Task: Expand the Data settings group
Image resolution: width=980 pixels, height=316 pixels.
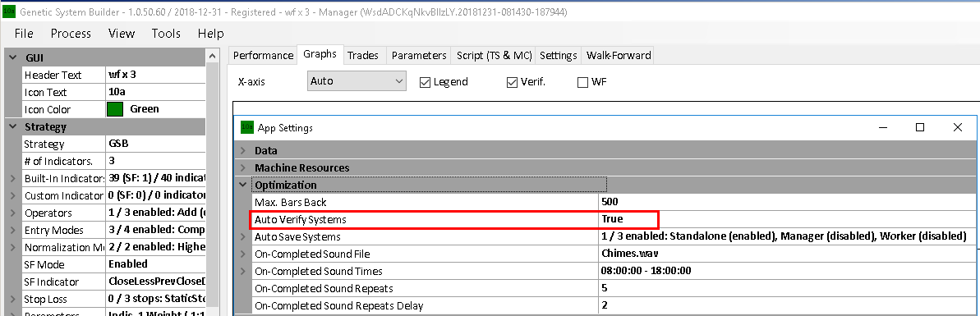Action: click(243, 150)
